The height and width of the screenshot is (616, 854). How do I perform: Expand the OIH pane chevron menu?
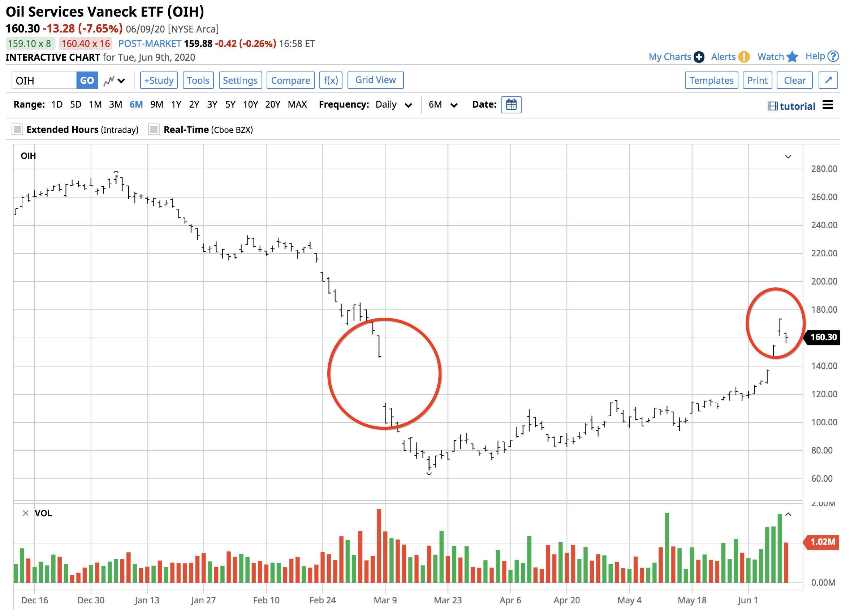pos(788,157)
